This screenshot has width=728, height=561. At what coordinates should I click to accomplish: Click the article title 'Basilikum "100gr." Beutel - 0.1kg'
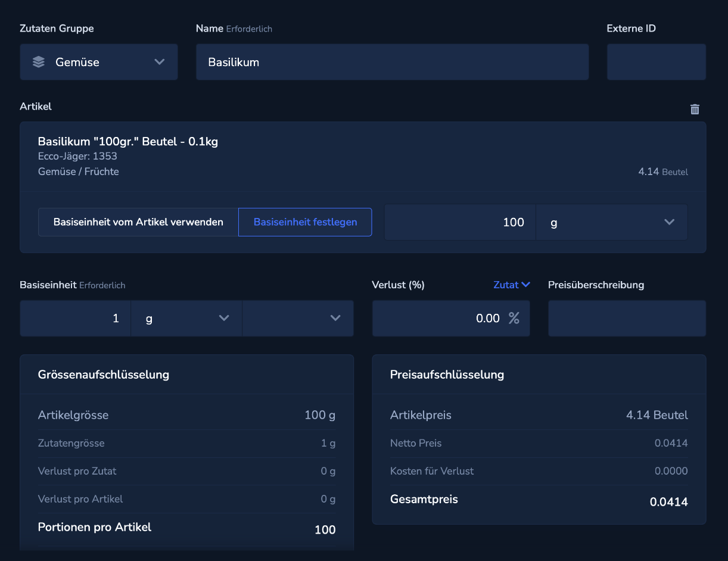tap(128, 142)
